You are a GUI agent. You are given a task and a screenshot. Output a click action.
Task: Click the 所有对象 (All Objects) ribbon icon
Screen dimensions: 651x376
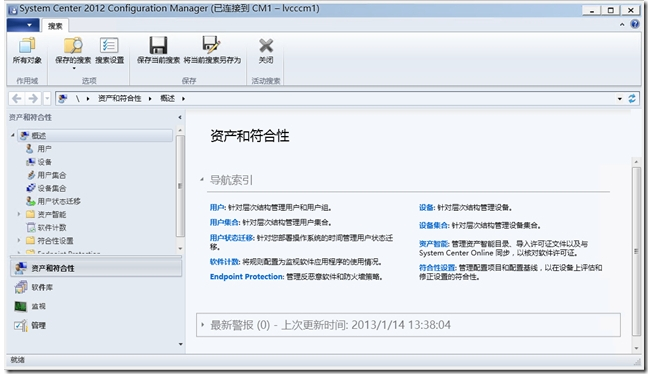click(x=27, y=45)
